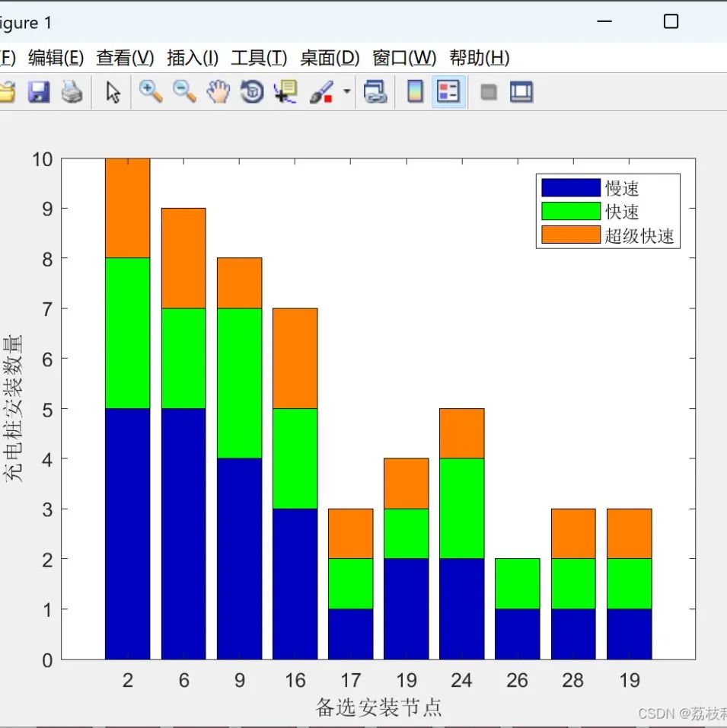The height and width of the screenshot is (728, 727).
Task: Open the 工具(T) menu
Action: click(259, 58)
